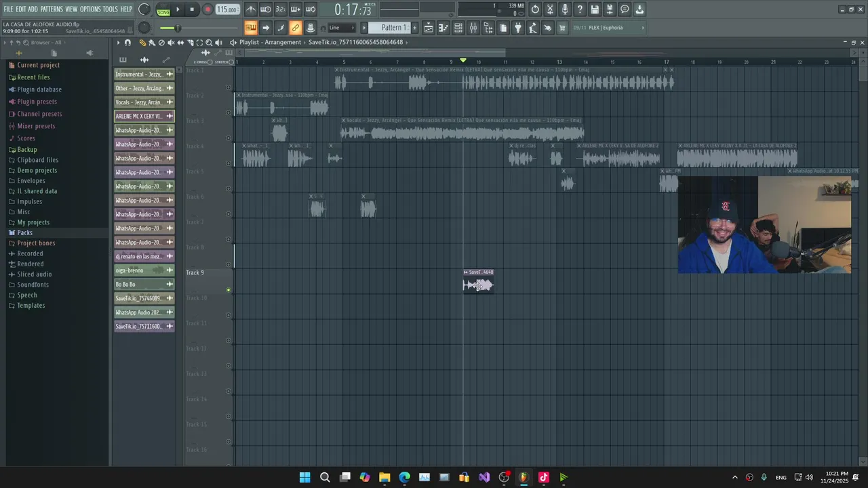Open the channel rack view
Screen dimensions: 868x488
[x=458, y=28]
